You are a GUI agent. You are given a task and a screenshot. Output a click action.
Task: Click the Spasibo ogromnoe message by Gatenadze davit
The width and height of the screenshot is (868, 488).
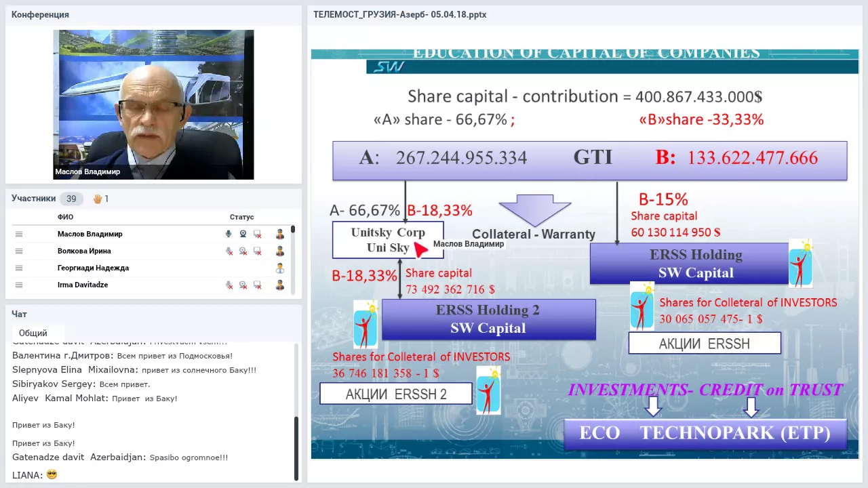click(120, 457)
